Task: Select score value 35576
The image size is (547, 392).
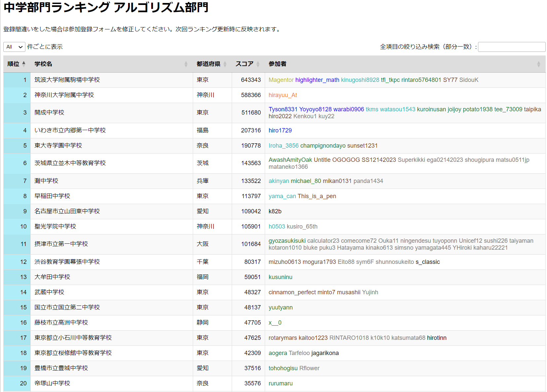Action: tap(253, 383)
